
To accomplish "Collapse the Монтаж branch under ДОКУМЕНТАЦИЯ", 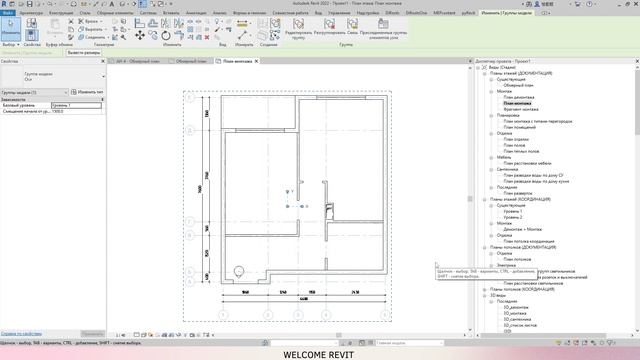I will (491, 91).
